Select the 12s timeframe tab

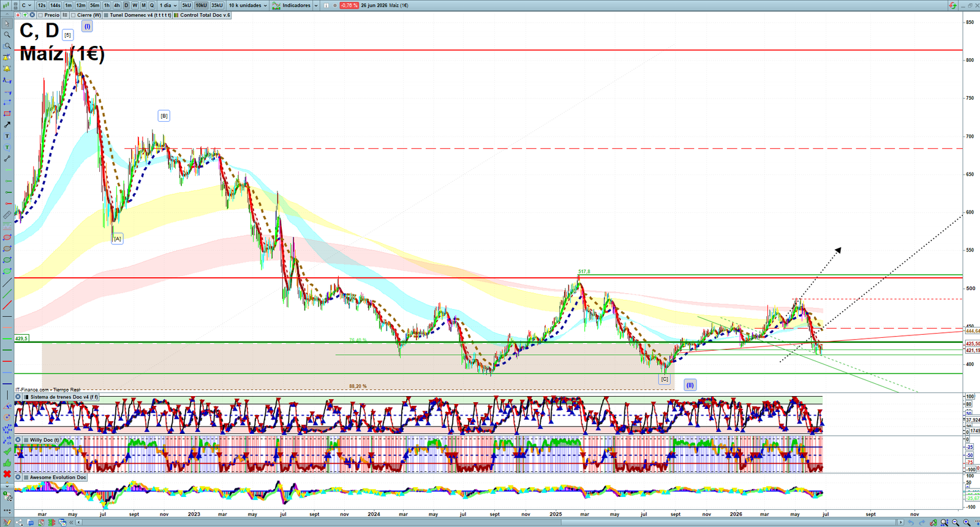point(42,5)
